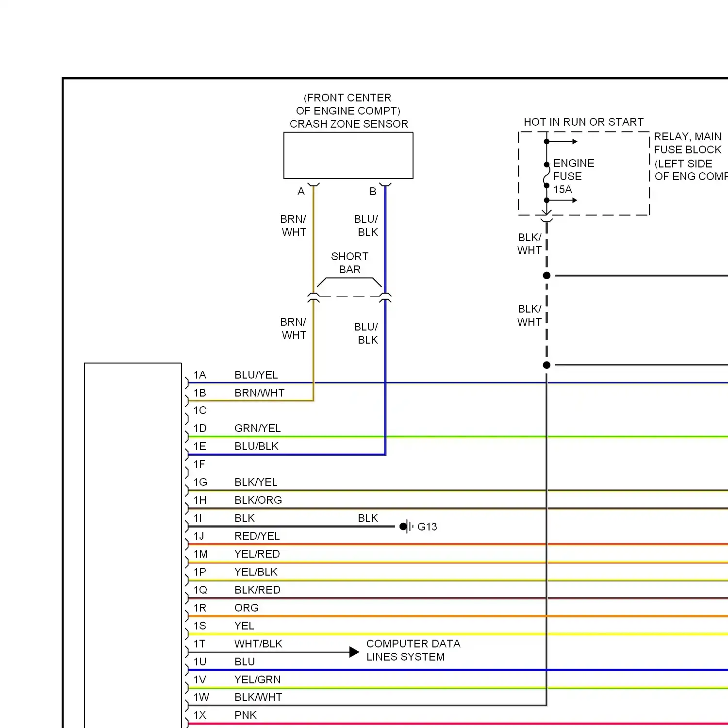The width and height of the screenshot is (728, 728).
Task: Click pin label 1A
Action: pyautogui.click(x=199, y=375)
